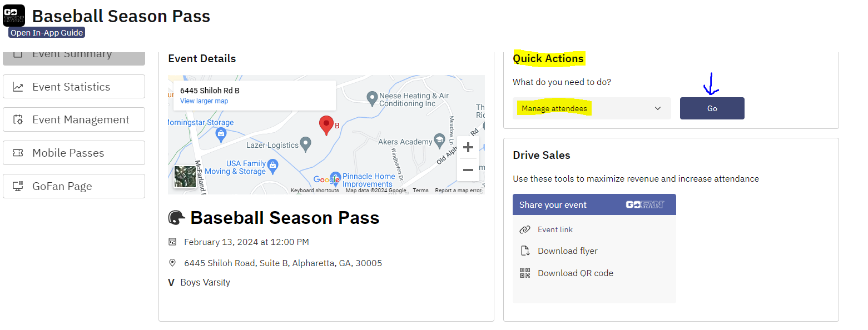The width and height of the screenshot is (868, 330).
Task: Click the location pin beside the address
Action: coord(173,262)
